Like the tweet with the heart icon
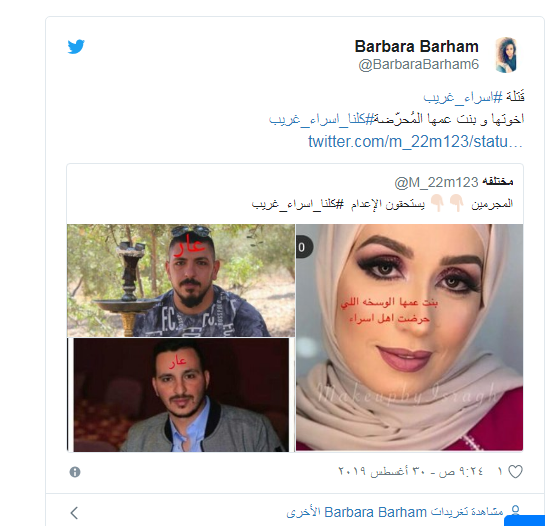 515,471
